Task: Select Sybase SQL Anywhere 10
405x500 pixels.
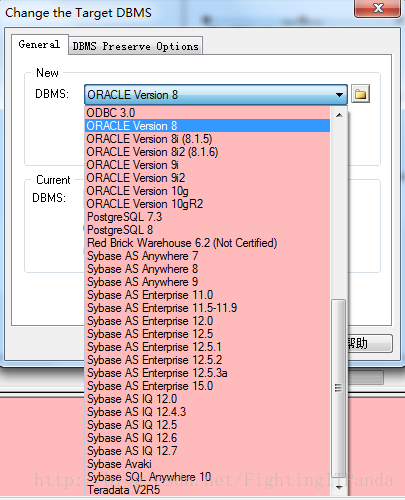Action: (207, 477)
